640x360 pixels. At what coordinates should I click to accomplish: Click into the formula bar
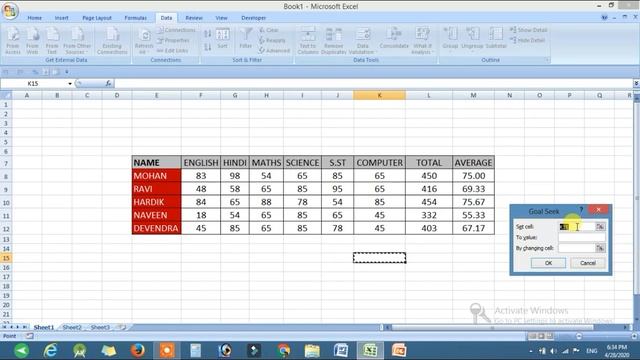pyautogui.click(x=373, y=84)
